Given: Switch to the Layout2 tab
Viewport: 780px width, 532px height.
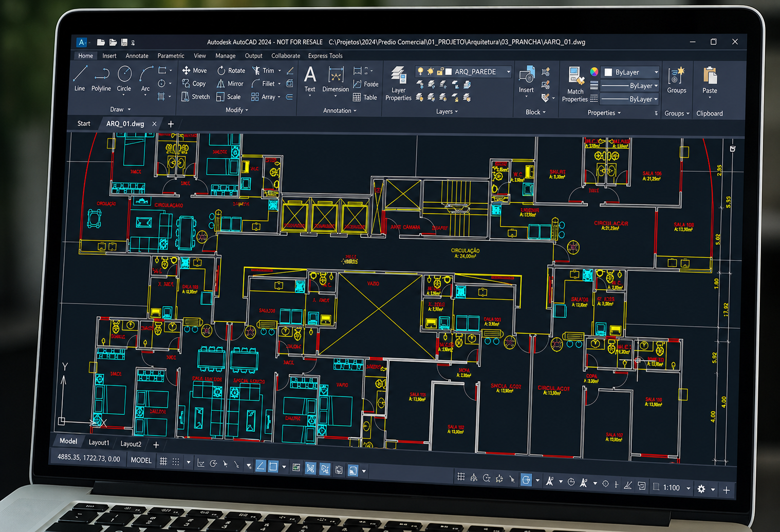Looking at the screenshot, I should pos(131,444).
